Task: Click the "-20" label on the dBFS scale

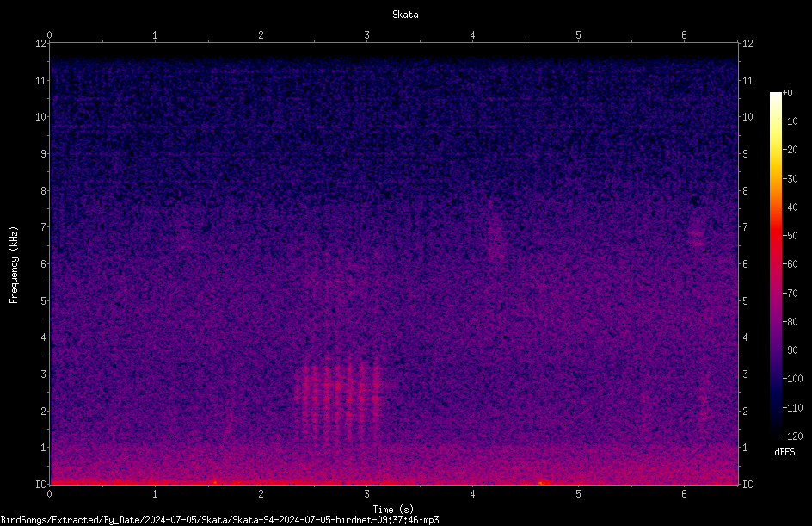Action: coord(790,149)
